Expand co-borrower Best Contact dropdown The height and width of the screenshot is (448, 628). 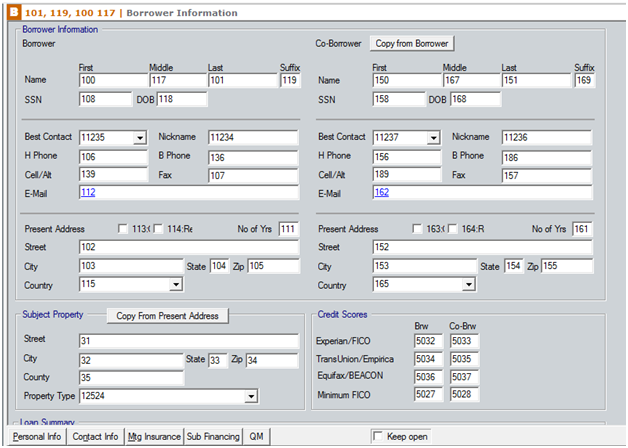(x=433, y=138)
